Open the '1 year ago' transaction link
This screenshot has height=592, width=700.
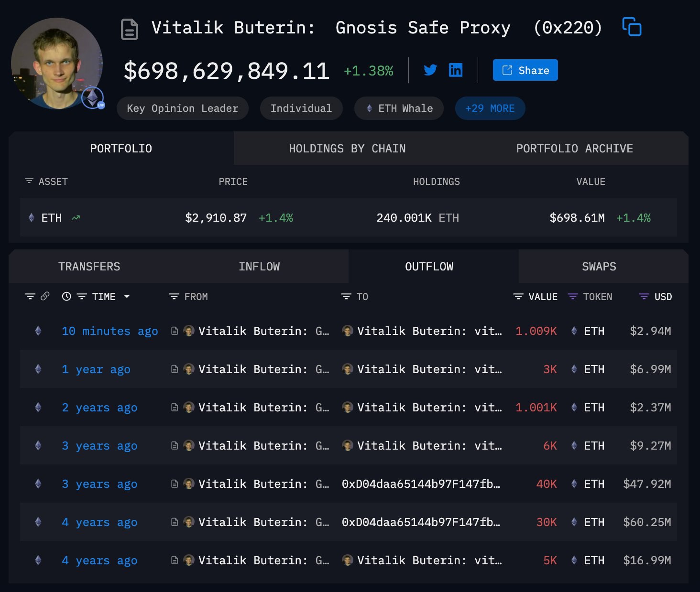(x=96, y=369)
